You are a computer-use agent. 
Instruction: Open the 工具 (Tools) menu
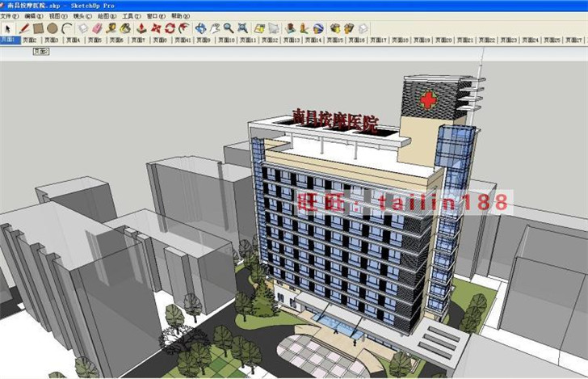pos(132,16)
